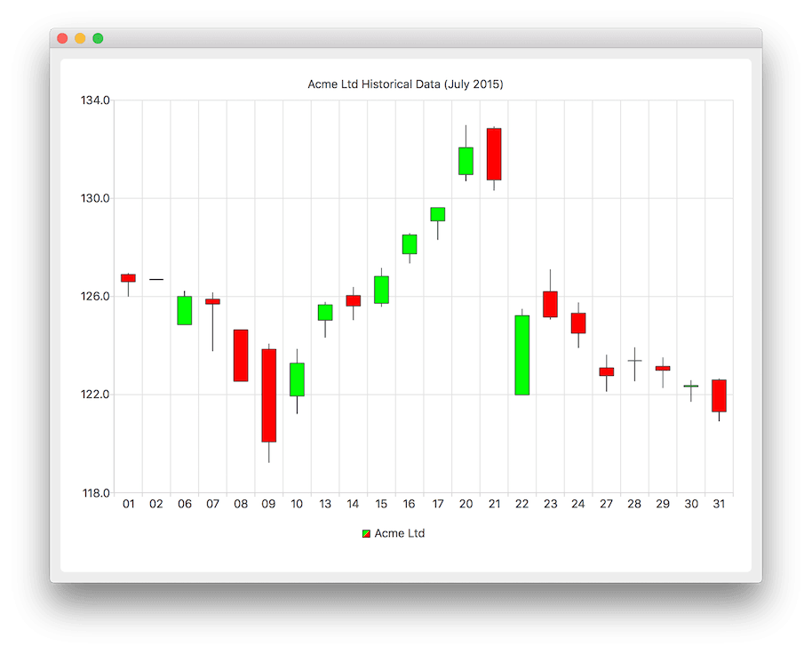
Task: Maximize the window using the green button
Action: coord(98,38)
